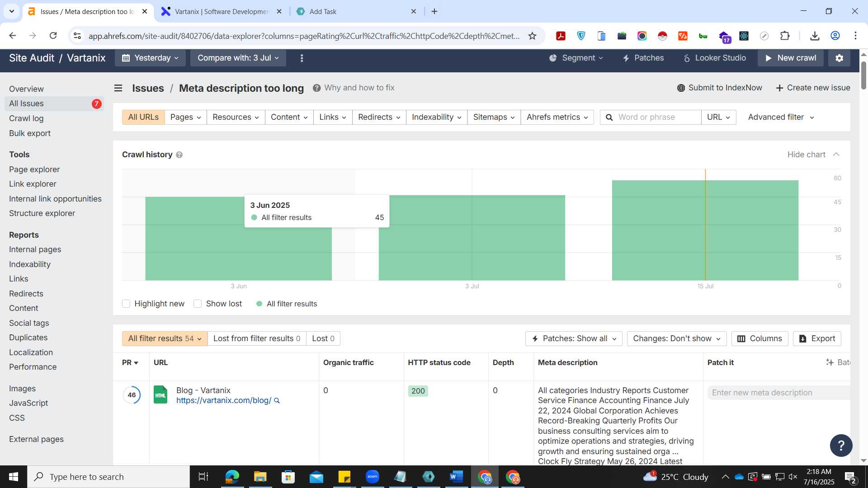Viewport: 868px width, 488px height.
Task: Open the URL search scope dropdown
Action: [718, 117]
